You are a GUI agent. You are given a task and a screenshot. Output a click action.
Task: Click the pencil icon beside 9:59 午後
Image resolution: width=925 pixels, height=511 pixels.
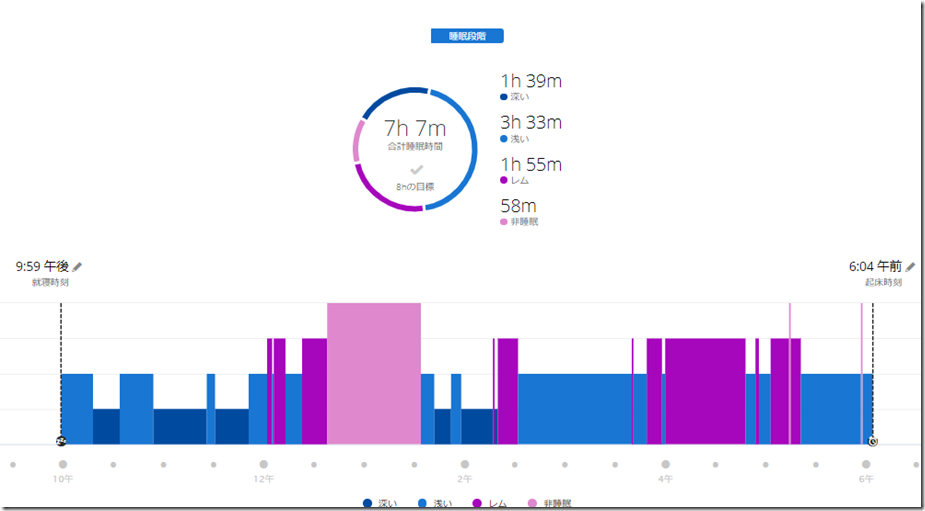coord(78,267)
